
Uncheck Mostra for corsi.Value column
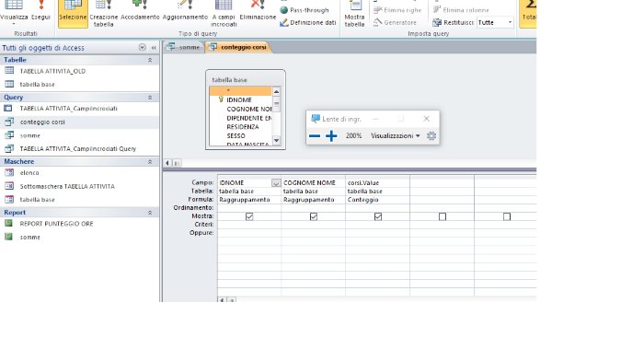pos(378,216)
